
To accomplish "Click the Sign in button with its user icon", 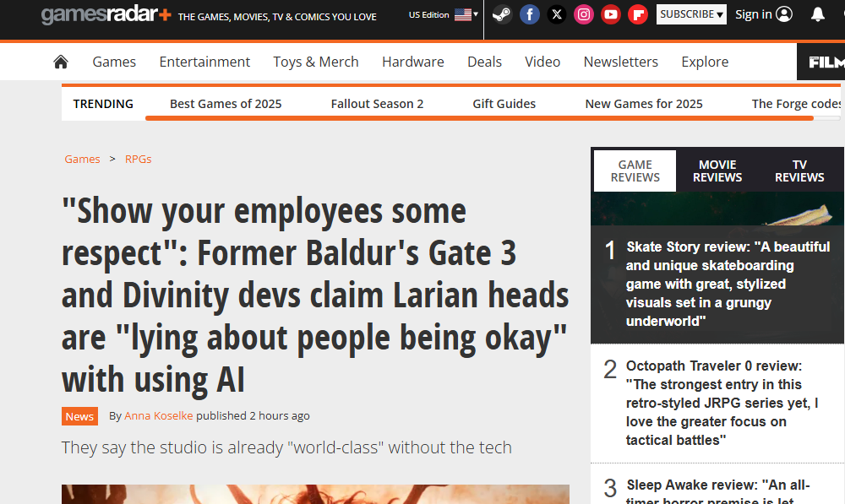I will tap(764, 14).
